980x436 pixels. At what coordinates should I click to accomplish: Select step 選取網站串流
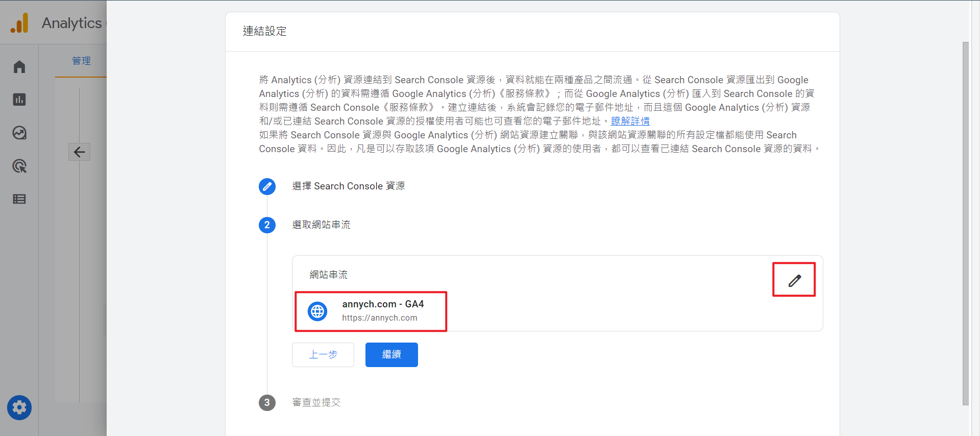[x=321, y=225]
